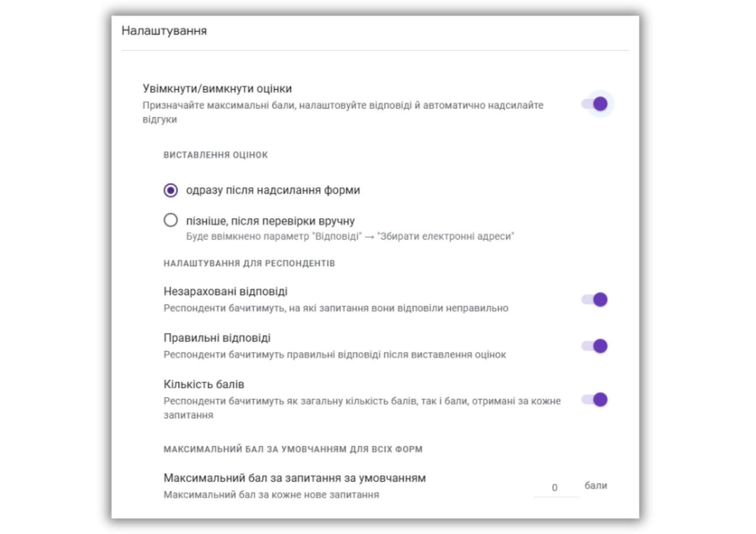Click the "МАКСИМАЛЬНИЙ БАЛ ЗА УМОВЧАННЯМ ДЛЯ ВСІХ ФОРМ" header

point(293,449)
